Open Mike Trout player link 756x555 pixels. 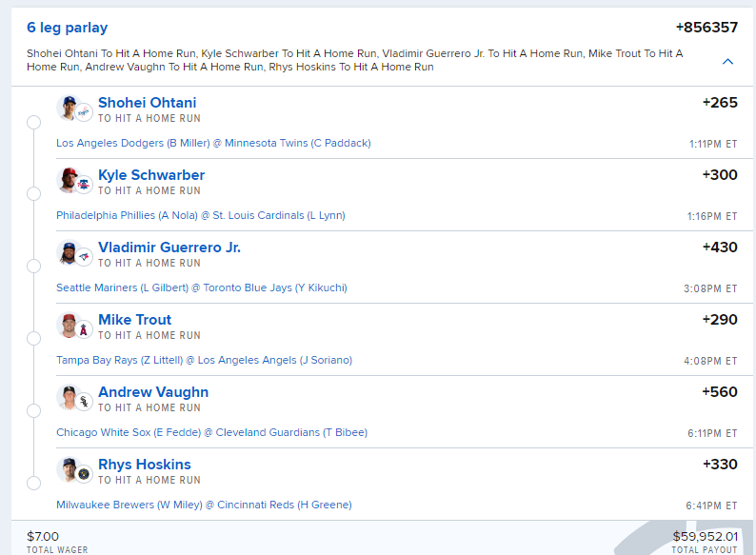pyautogui.click(x=134, y=320)
